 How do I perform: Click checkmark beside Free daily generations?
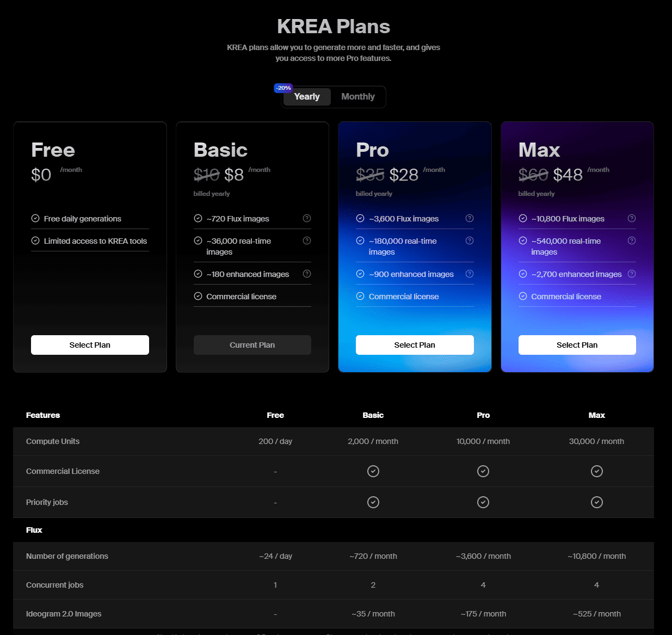point(35,218)
